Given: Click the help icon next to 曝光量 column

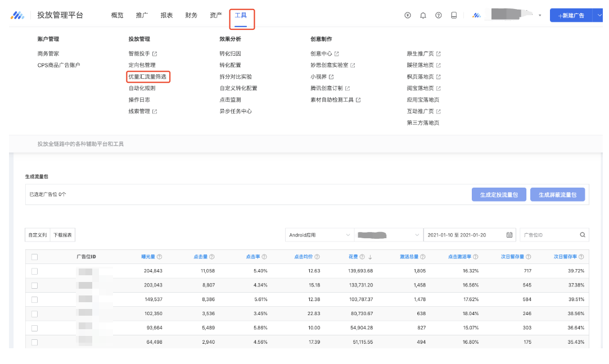Looking at the screenshot, I should pos(159,257).
